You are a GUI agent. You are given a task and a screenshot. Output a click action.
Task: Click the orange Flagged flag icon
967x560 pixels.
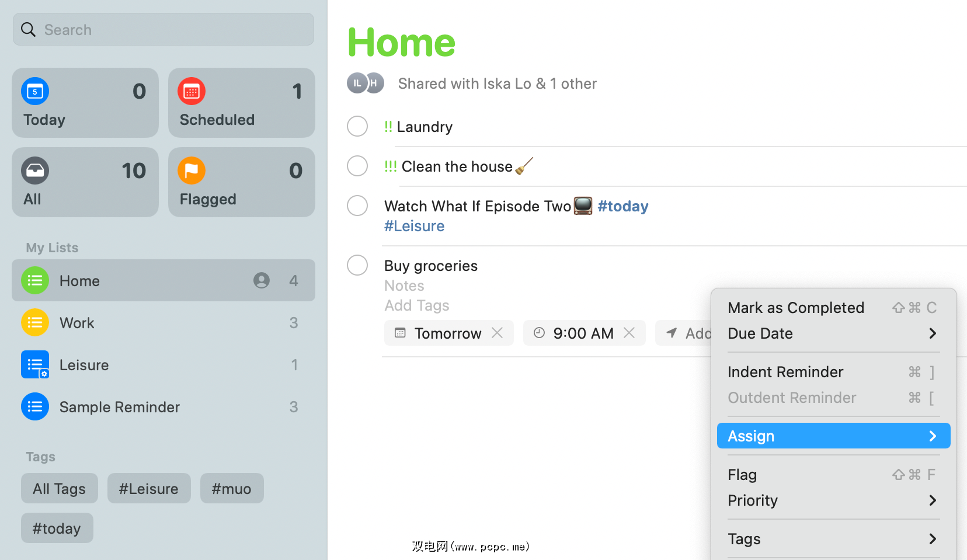coord(192,171)
